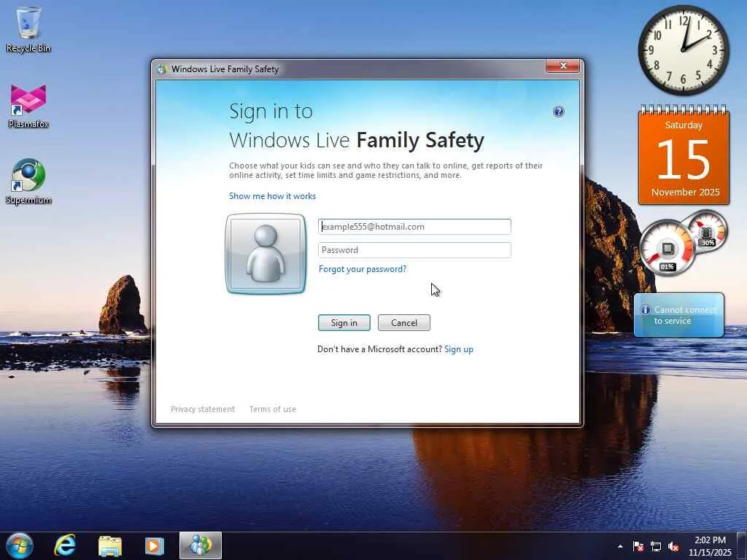Click the Family Safety title bar icon

(162, 69)
